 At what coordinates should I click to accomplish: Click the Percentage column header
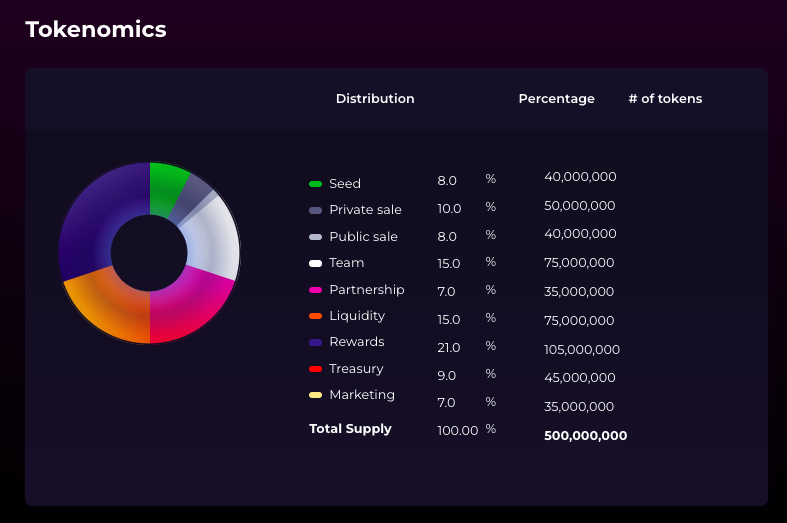[x=556, y=99]
